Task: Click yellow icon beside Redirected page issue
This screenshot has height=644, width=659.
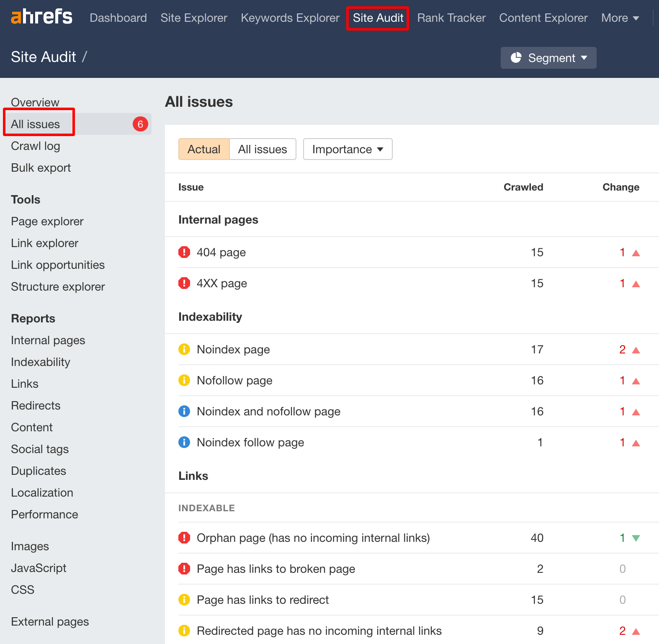Action: [x=184, y=631]
